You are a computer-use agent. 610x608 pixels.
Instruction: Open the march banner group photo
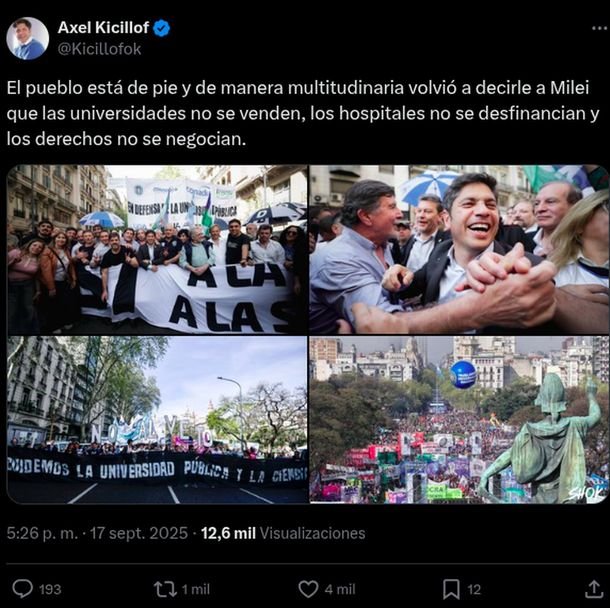click(157, 249)
